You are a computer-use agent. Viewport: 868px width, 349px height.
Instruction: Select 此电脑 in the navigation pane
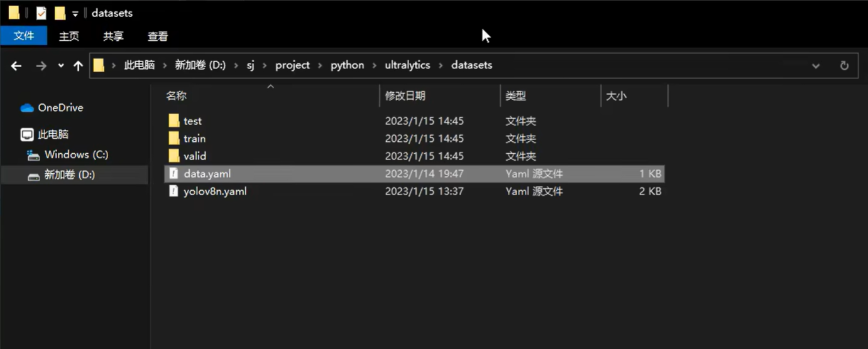(x=53, y=134)
